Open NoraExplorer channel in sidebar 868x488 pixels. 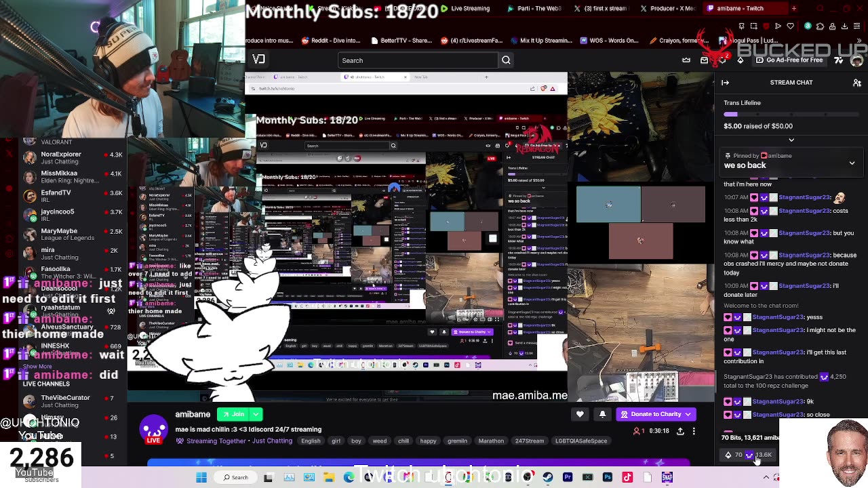pyautogui.click(x=73, y=158)
